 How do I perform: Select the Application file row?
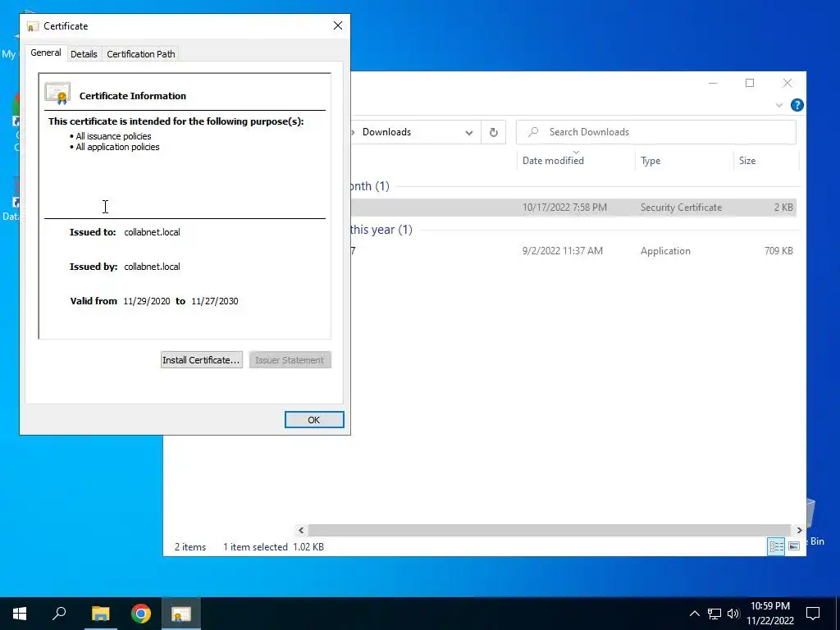[573, 251]
